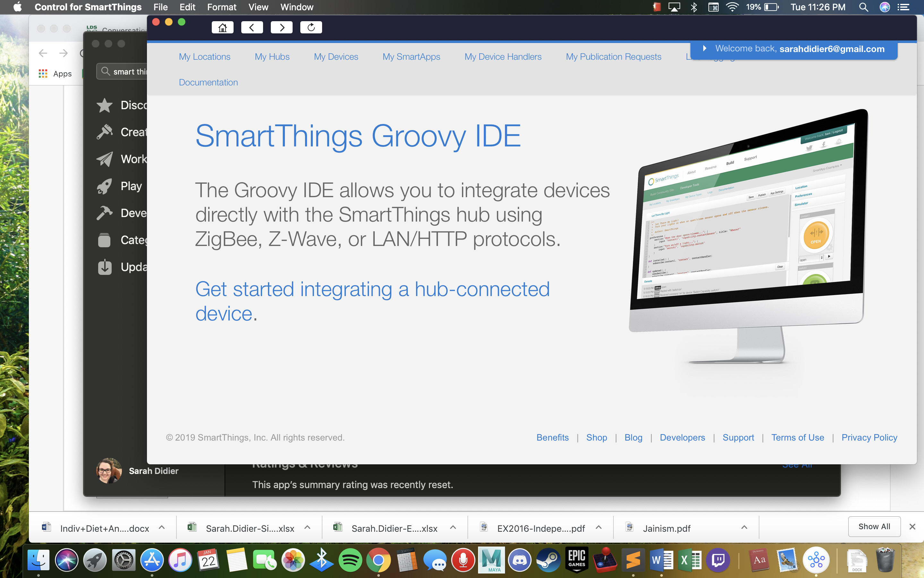Launch Epic Games from the Dock

(x=577, y=560)
